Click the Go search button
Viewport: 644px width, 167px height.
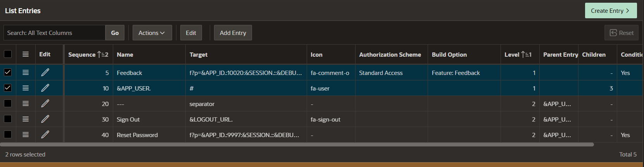[115, 33]
